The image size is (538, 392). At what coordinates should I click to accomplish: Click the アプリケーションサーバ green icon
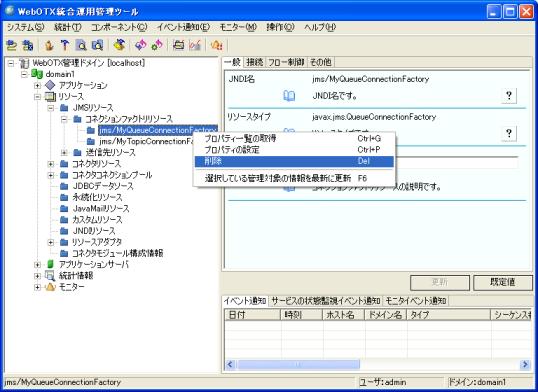click(50, 264)
